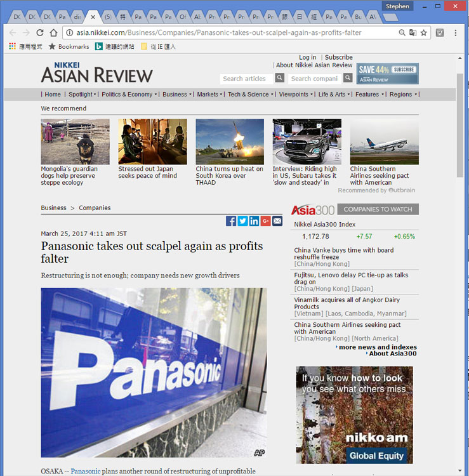Viewport: 469px width, 476px height.
Task: Open China Vanke board reshuffle story
Action: pyautogui.click(x=343, y=253)
